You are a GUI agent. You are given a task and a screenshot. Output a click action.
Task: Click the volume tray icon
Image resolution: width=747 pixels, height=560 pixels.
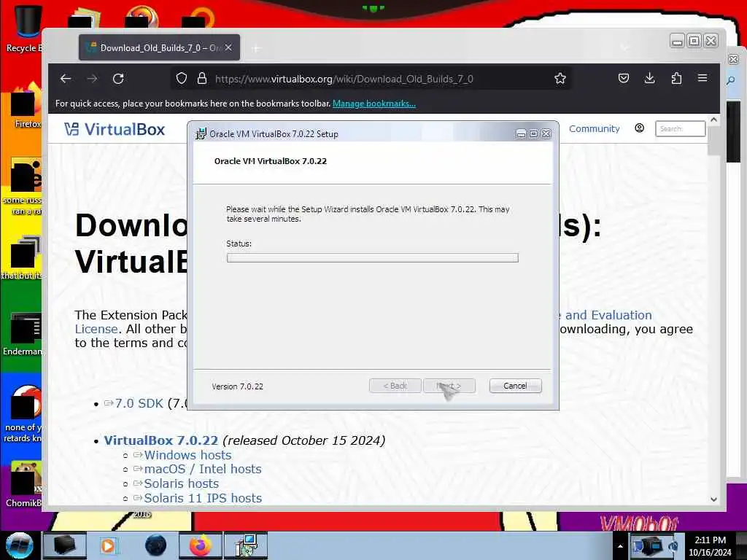click(x=673, y=546)
